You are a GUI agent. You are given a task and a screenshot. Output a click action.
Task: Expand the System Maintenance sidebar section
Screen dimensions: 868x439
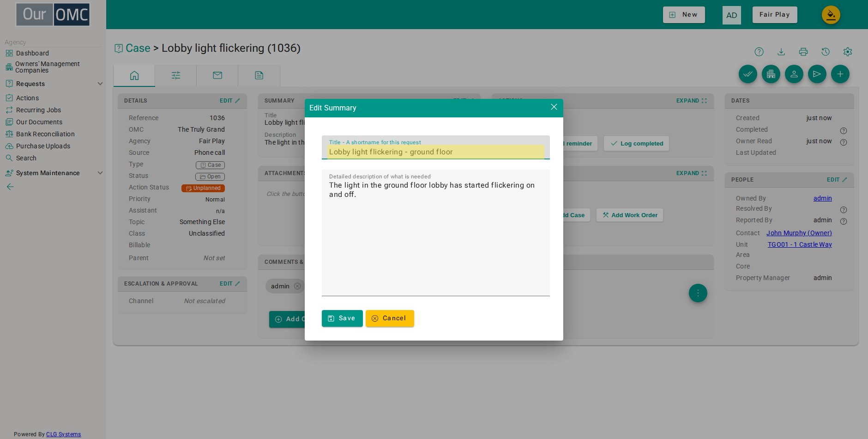click(54, 173)
